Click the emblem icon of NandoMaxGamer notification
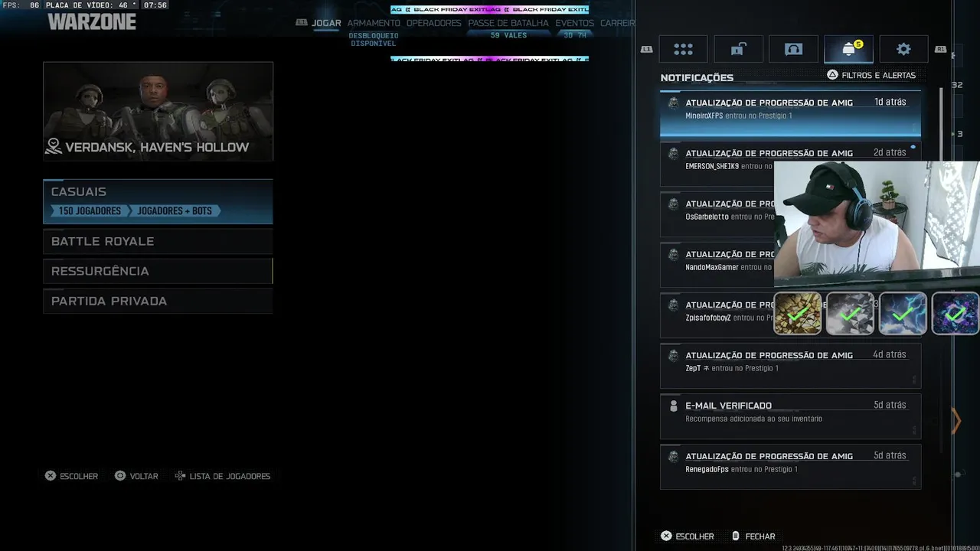This screenshot has height=551, width=980. click(674, 254)
